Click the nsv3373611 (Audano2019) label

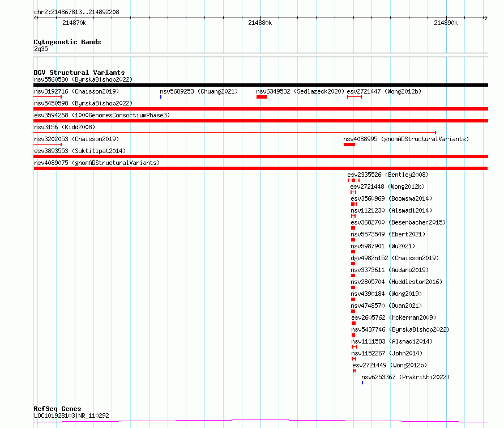coord(390,270)
